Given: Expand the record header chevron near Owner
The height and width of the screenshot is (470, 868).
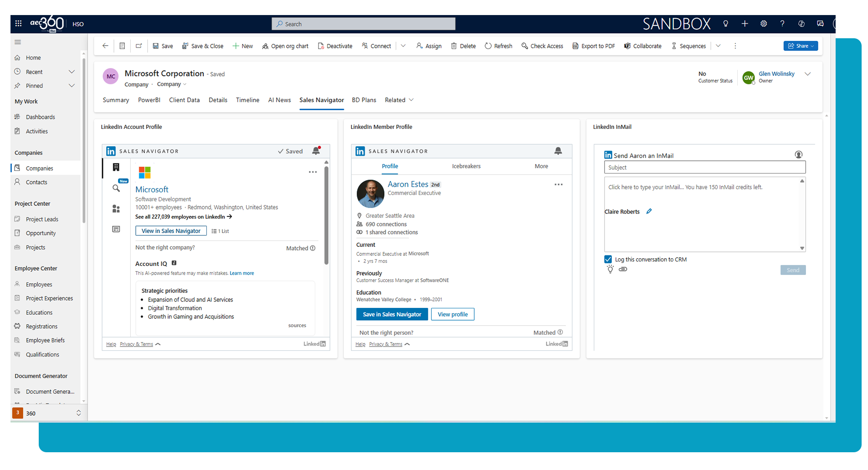Looking at the screenshot, I should click(x=807, y=74).
